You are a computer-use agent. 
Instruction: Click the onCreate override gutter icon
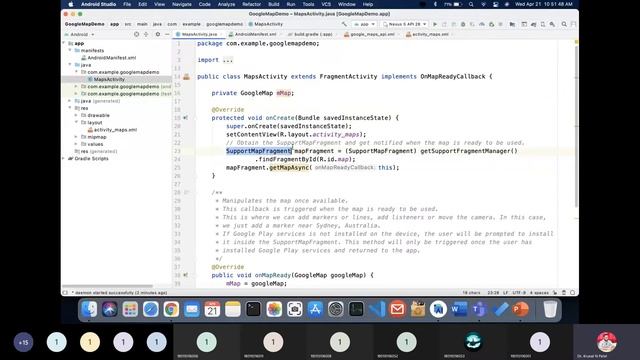point(186,118)
